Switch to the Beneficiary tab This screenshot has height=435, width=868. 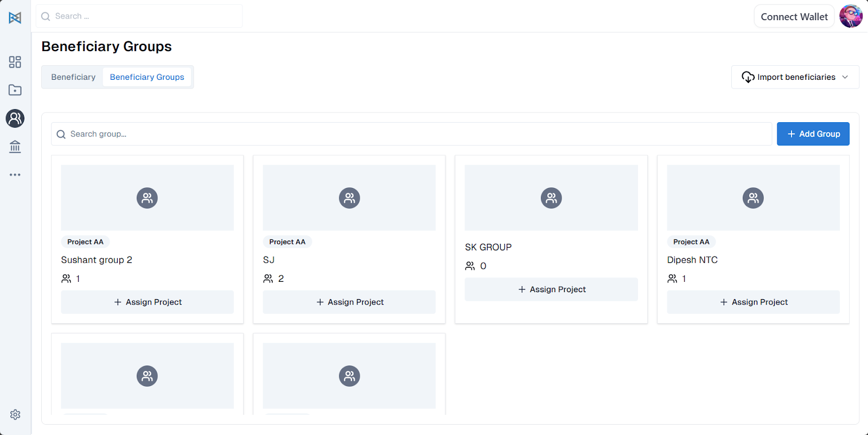tap(73, 77)
